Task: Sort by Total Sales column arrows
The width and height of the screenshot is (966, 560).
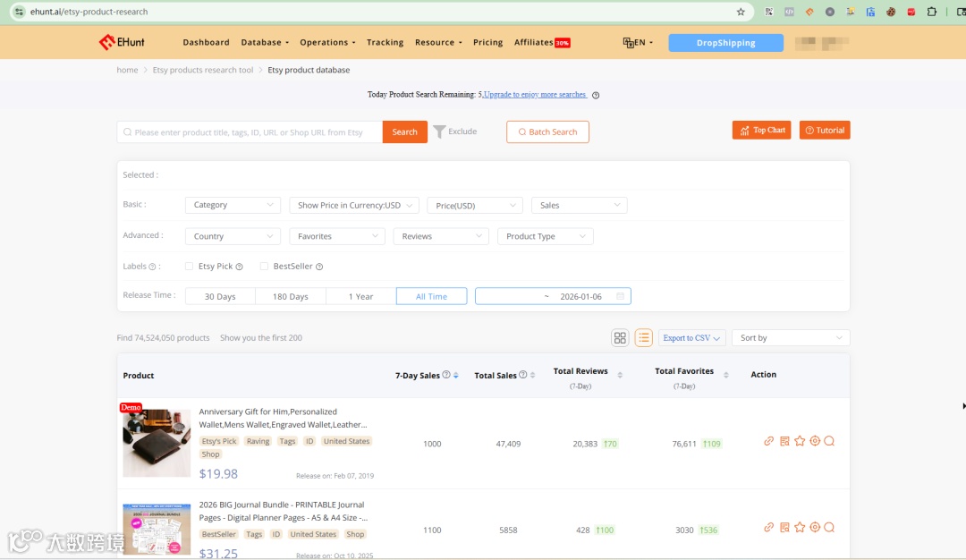Action: coord(533,375)
